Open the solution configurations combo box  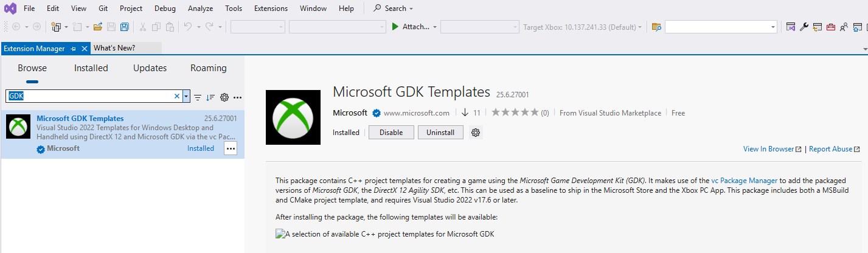click(258, 27)
